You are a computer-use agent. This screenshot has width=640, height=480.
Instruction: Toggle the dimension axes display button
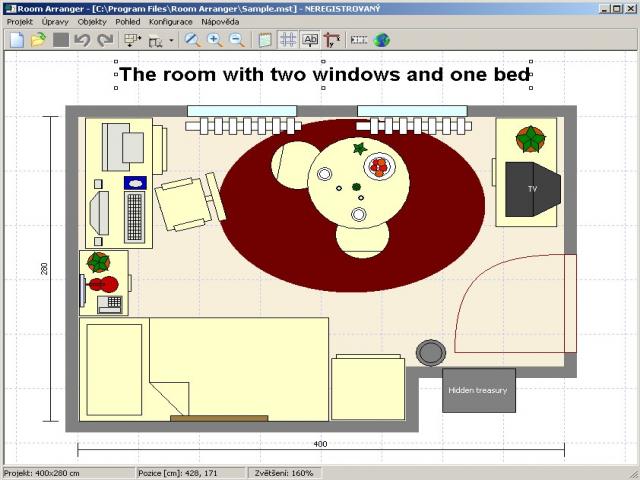point(332,40)
